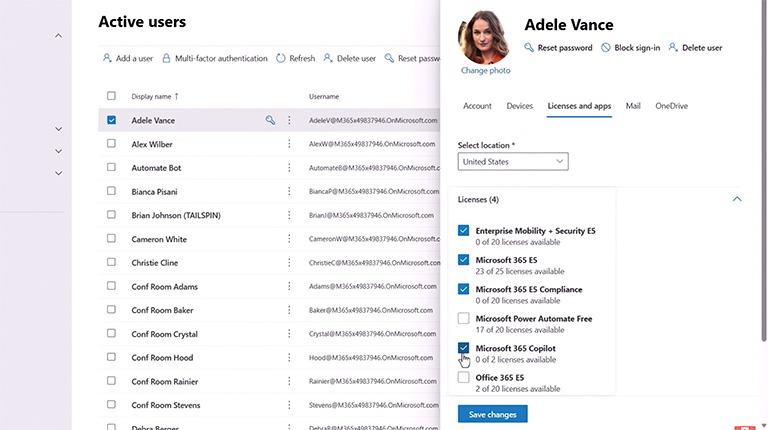Collapse the top sidebar navigation chevron
768x430 pixels.
coord(58,36)
